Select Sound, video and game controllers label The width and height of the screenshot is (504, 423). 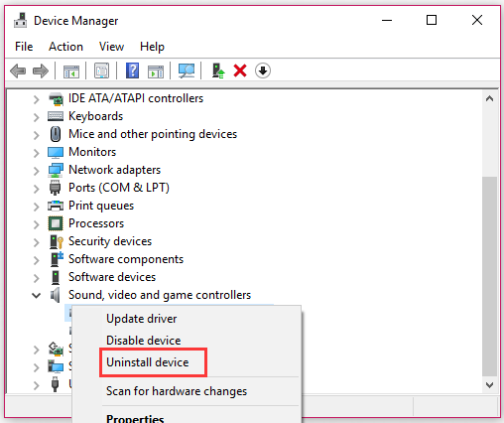160,295
